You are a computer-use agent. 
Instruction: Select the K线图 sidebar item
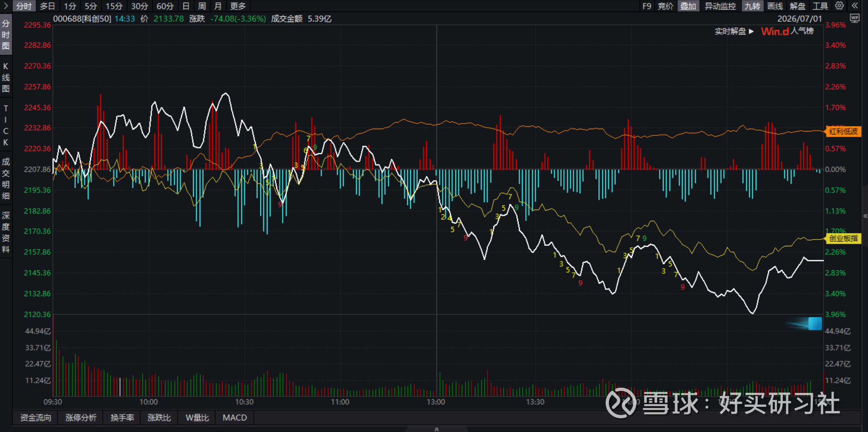[6, 77]
